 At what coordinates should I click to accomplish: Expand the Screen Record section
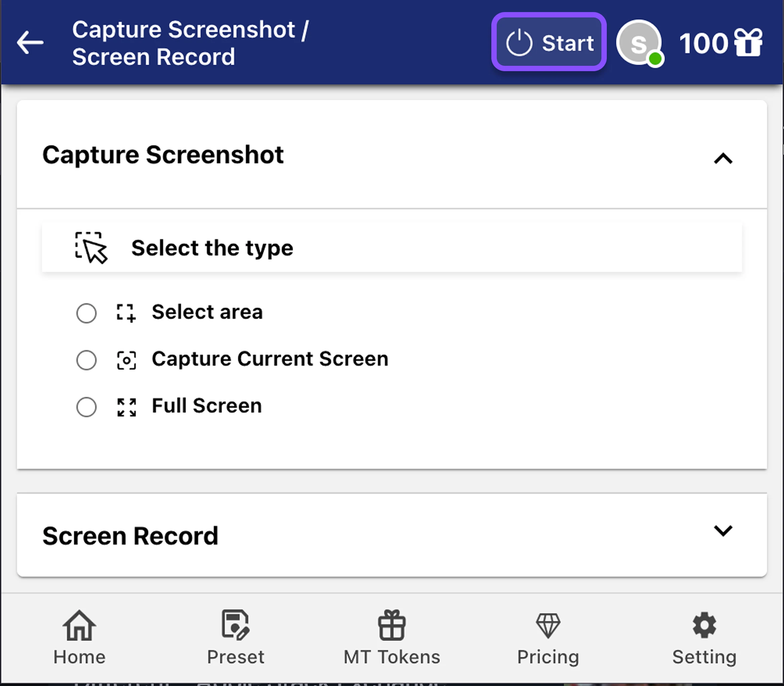[723, 531]
